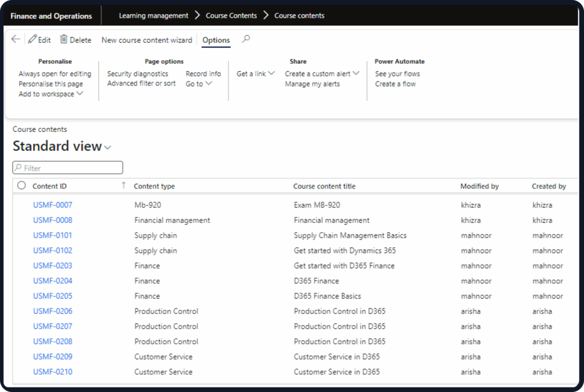Open Learning management breadcrumb
The image size is (584, 392).
tap(153, 15)
